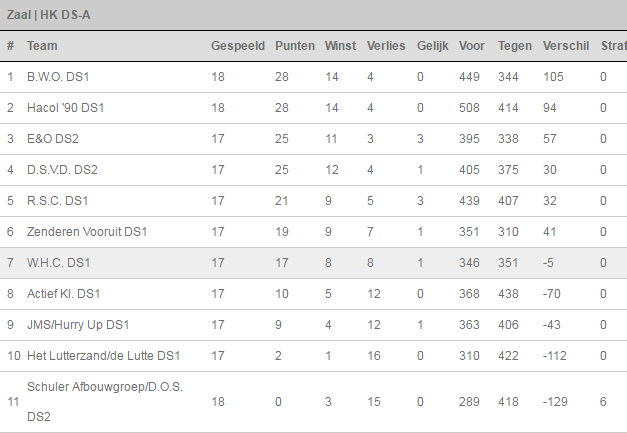Click the Verlies column header
This screenshot has width=627, height=433.
[x=386, y=46]
